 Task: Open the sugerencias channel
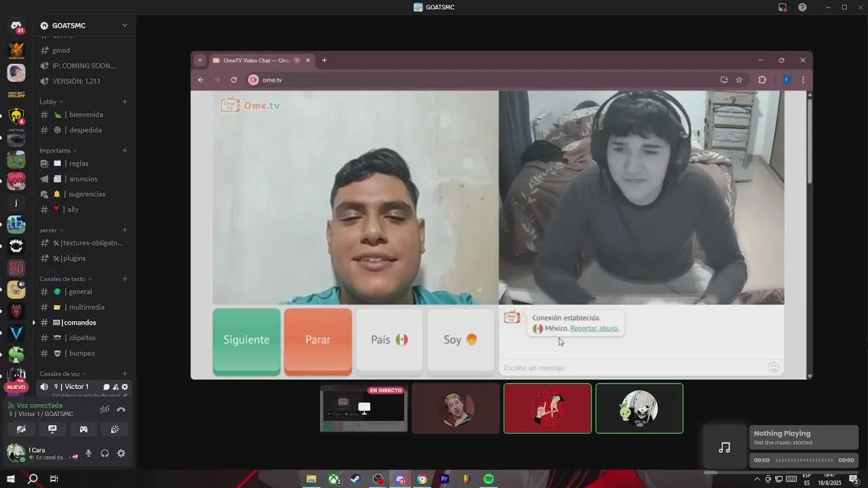(84, 194)
